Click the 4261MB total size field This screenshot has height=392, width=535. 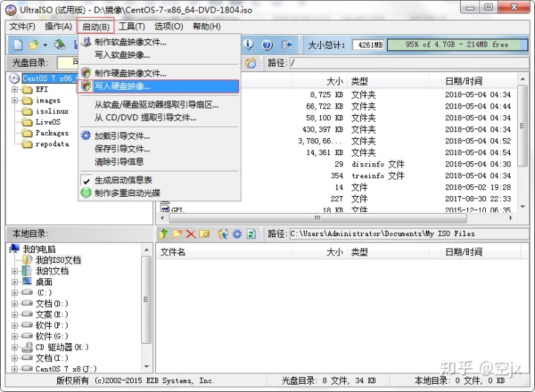tap(368, 45)
